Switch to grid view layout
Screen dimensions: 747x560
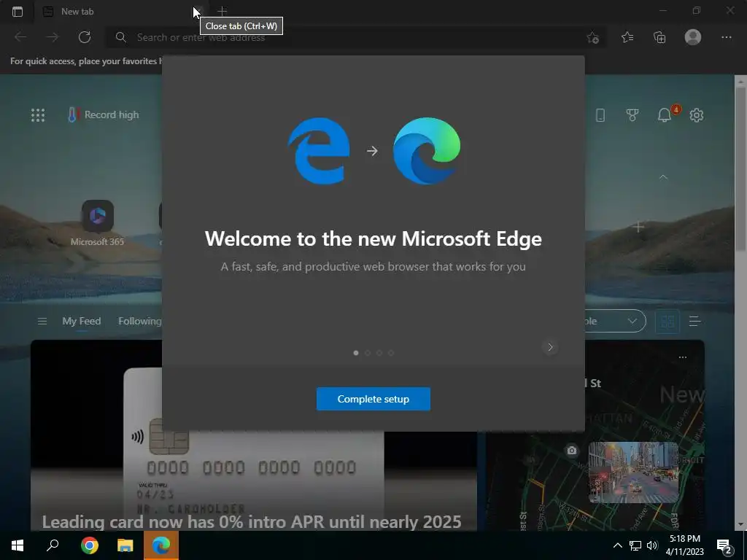667,322
